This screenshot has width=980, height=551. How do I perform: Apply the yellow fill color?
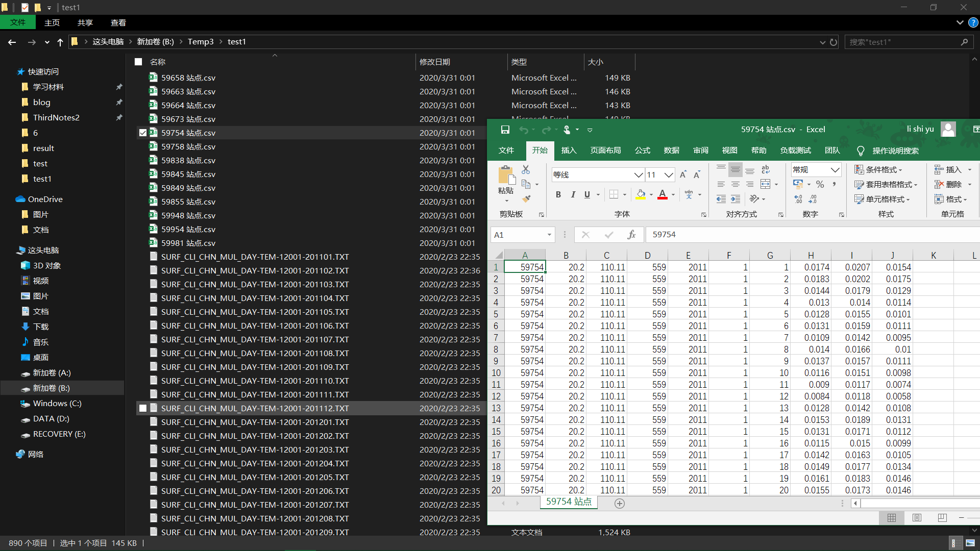tap(641, 194)
